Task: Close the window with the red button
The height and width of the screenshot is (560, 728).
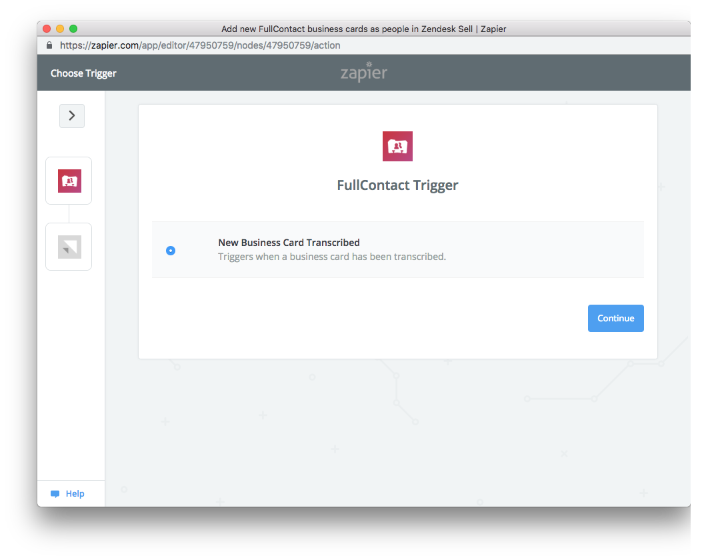Action: (47, 29)
